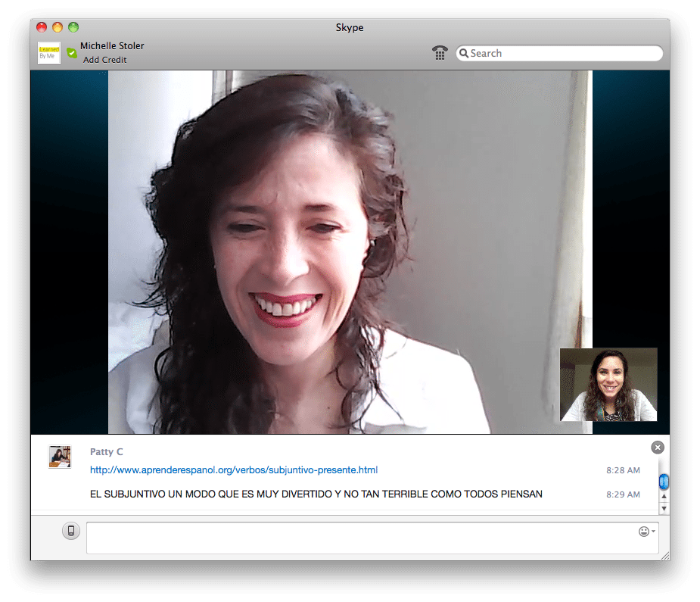700x602 pixels.
Task: Open the aprenderespanol.org subjuntivo link
Action: (x=233, y=470)
